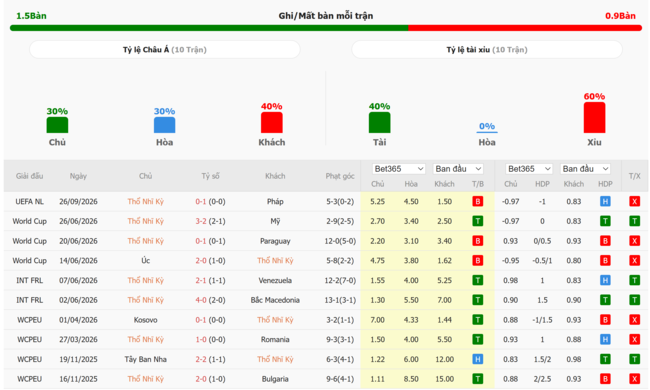Click the handicap value 1.5/2
Viewport: 650px width, 390px height.
(542, 359)
